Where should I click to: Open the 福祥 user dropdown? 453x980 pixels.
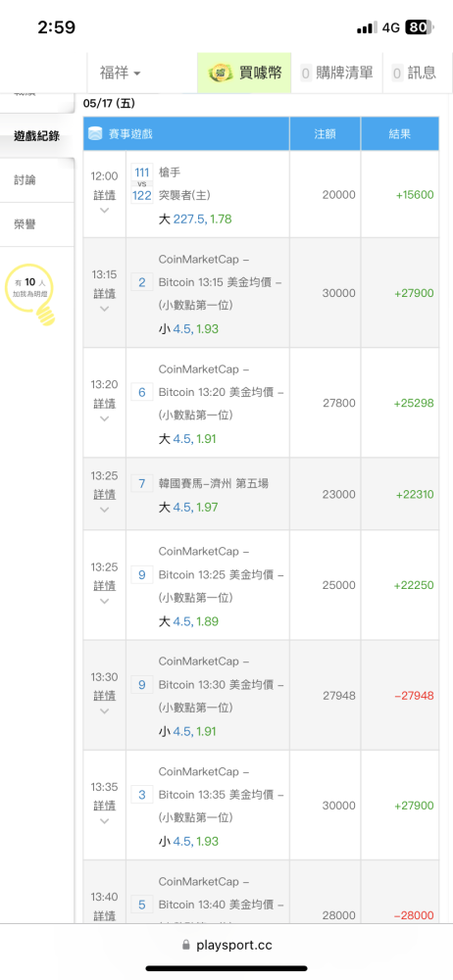(120, 73)
